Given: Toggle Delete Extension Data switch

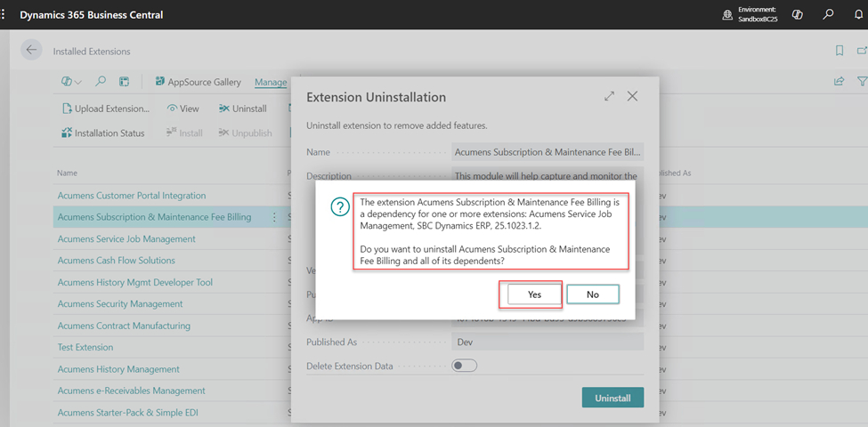Looking at the screenshot, I should [464, 366].
